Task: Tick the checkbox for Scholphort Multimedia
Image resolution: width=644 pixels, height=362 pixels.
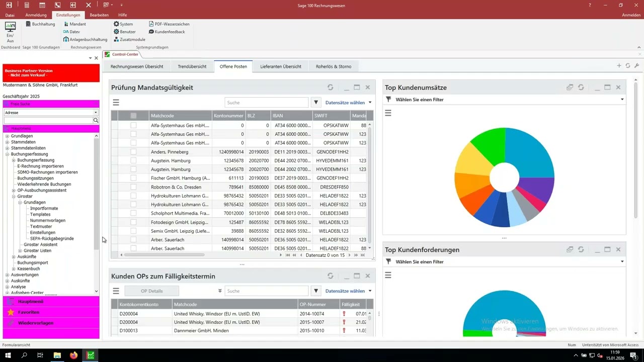Action: (x=133, y=213)
